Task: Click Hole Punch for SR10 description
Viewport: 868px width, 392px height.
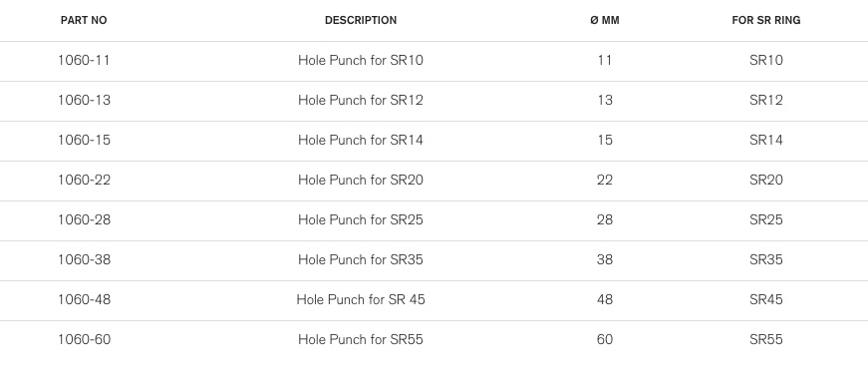Action: coord(361,60)
